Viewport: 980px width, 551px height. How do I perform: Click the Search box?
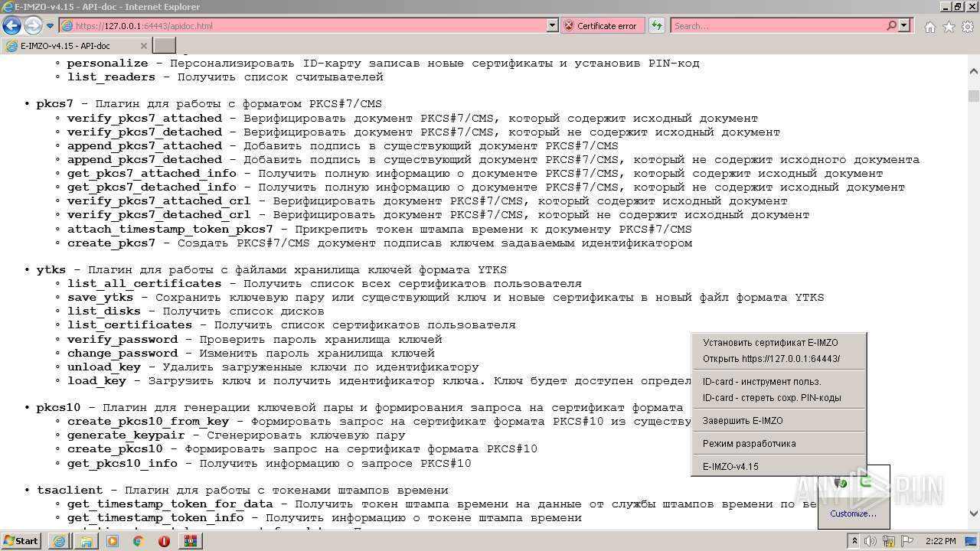point(778,25)
